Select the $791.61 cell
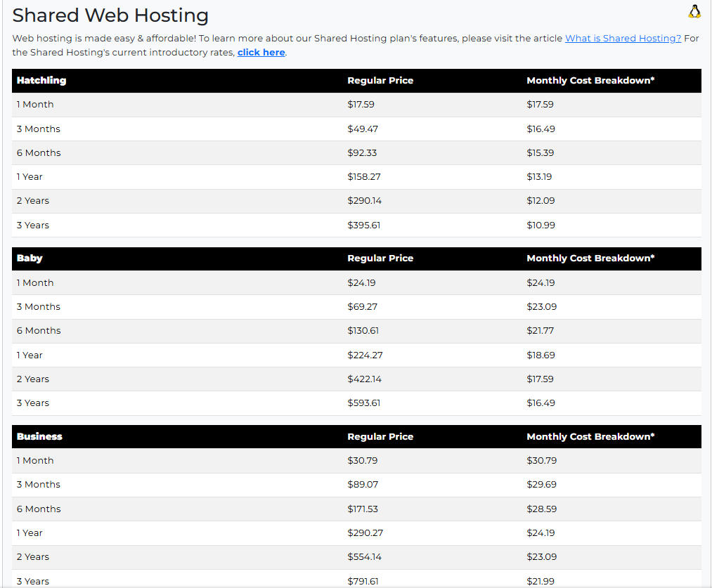This screenshot has width=712, height=588. [x=363, y=581]
